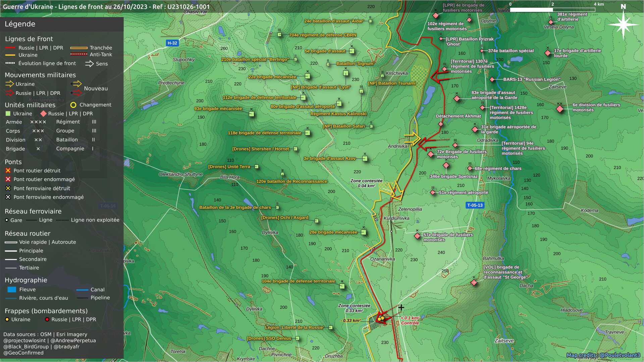Click the 57e brigade de fusiliers diamond
Screen dimensions: 644x362
pyautogui.click(x=417, y=236)
